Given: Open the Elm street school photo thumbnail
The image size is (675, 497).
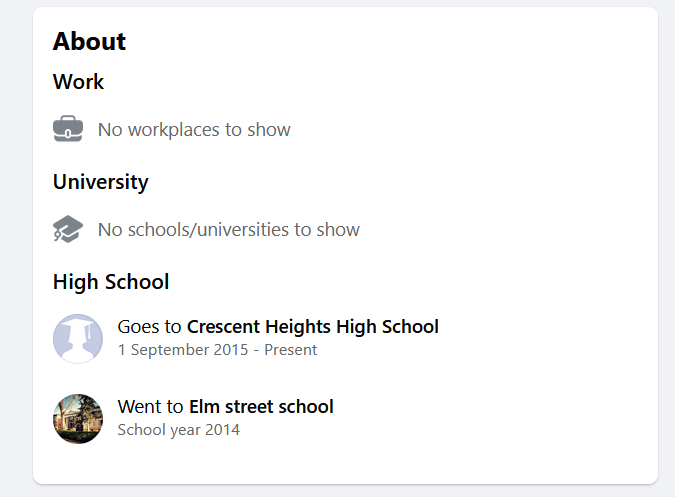Looking at the screenshot, I should click(x=78, y=418).
